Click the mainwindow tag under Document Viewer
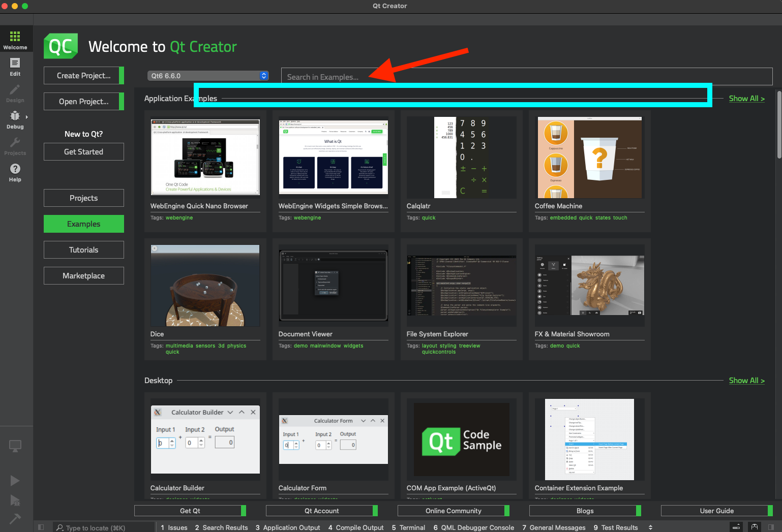The width and height of the screenshot is (782, 532). pos(325,346)
